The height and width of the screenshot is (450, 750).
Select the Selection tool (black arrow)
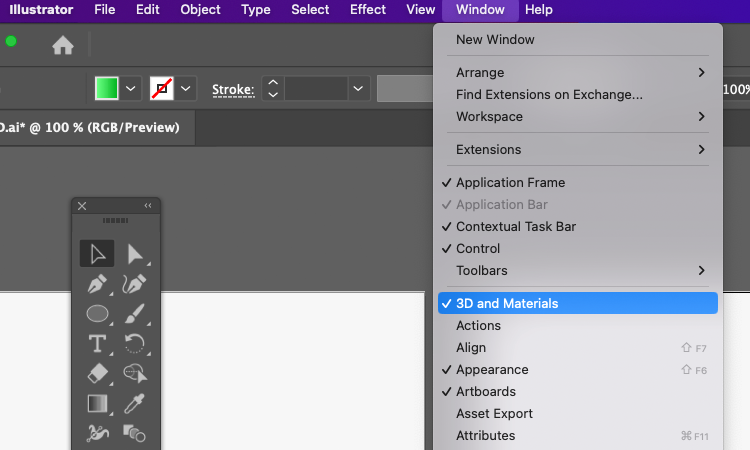[97, 254]
